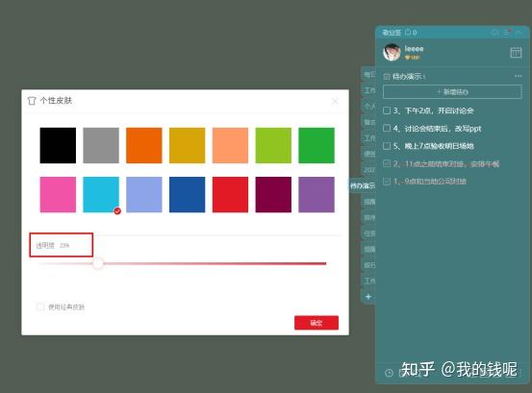Pick the lime green skin color swatch

tap(273, 145)
